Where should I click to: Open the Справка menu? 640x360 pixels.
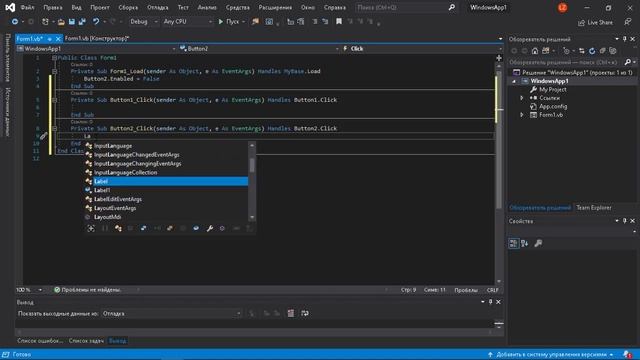[x=335, y=7]
